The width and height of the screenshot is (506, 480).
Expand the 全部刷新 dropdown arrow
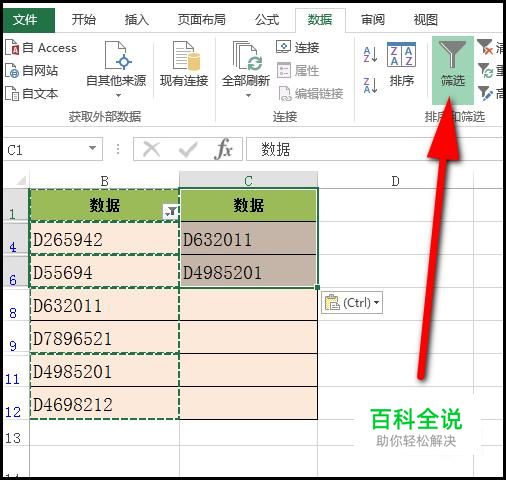pos(248,96)
